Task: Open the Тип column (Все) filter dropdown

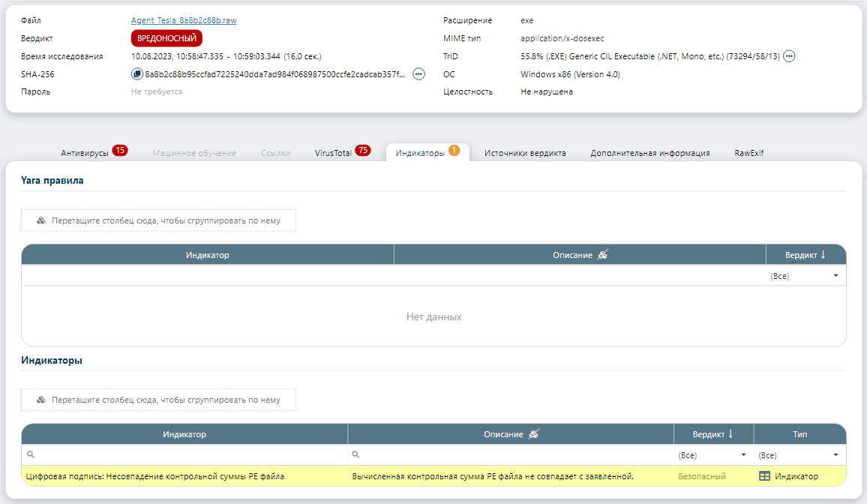Action: (x=835, y=455)
